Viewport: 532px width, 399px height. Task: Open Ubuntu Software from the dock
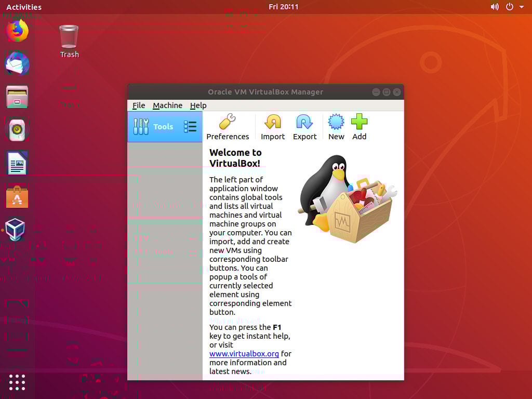(16, 196)
